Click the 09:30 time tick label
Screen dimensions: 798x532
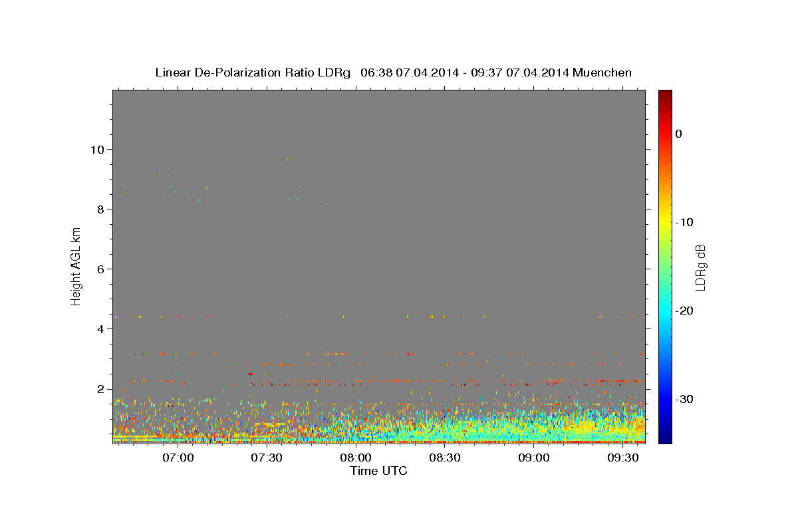(622, 458)
